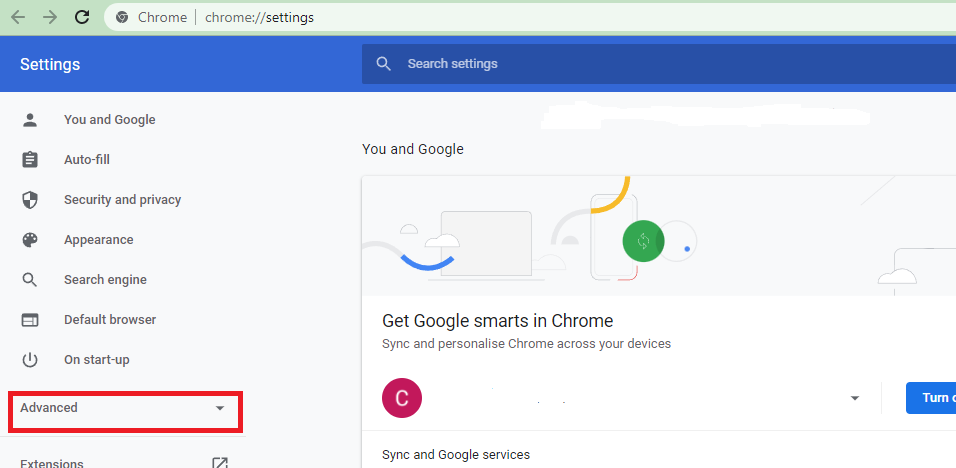The width and height of the screenshot is (956, 468).
Task: Open Extensions from the sidebar
Action: [52, 463]
